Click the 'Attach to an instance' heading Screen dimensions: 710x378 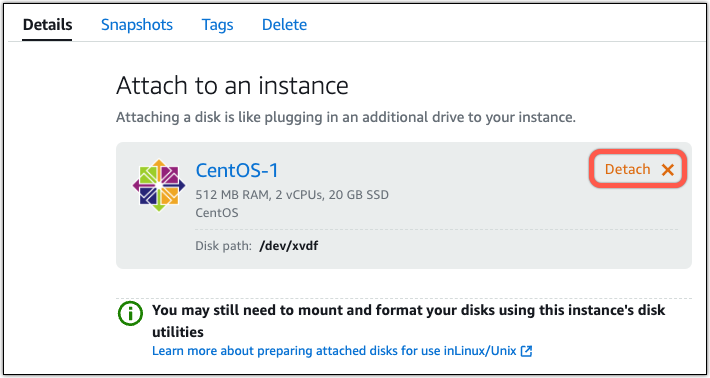coord(232,85)
